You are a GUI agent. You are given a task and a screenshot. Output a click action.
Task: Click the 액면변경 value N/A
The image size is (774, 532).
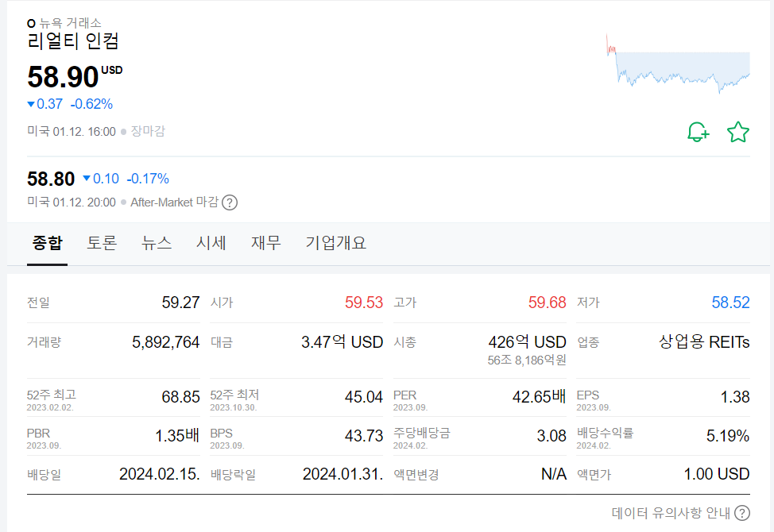[x=553, y=474]
